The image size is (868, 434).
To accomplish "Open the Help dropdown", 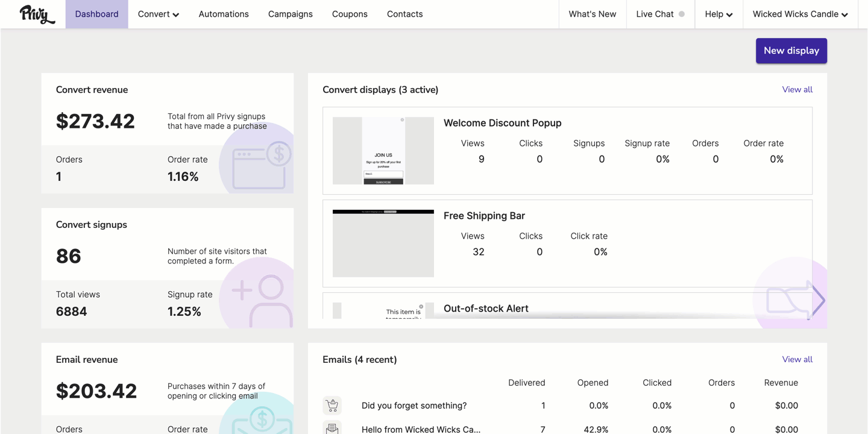I will click(719, 14).
